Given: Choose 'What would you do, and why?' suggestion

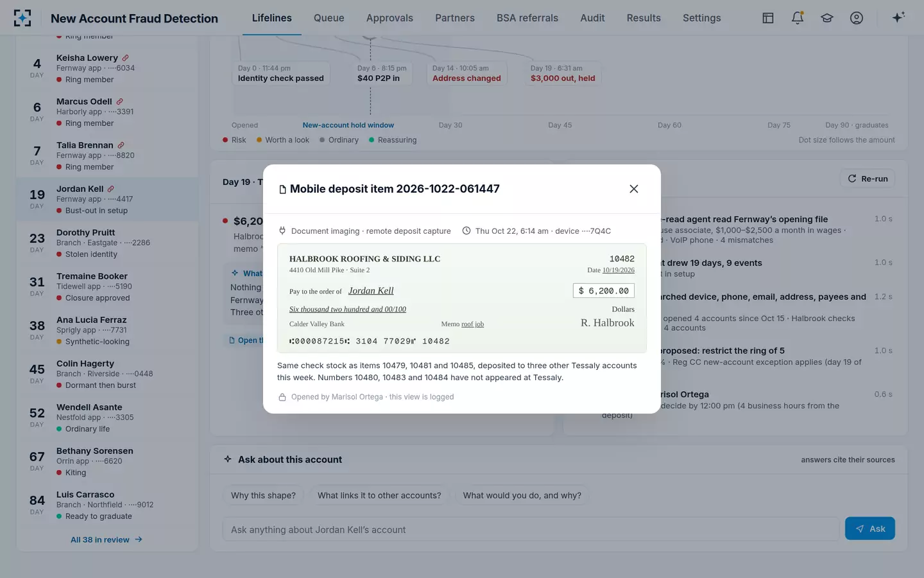Looking at the screenshot, I should click(x=522, y=495).
